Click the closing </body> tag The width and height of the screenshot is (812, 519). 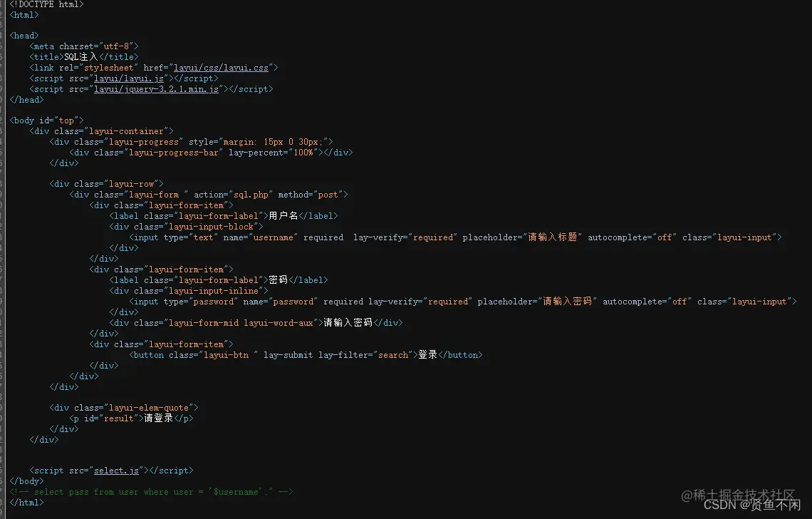26,482
